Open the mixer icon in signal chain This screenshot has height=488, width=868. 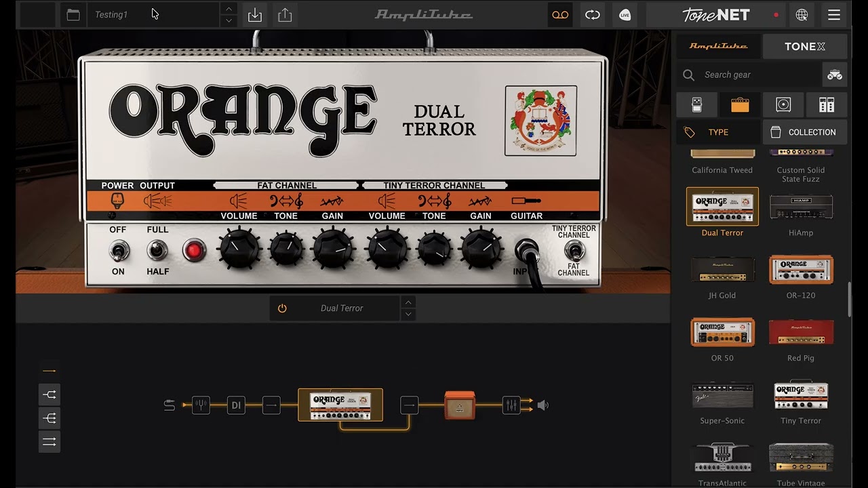pos(511,405)
